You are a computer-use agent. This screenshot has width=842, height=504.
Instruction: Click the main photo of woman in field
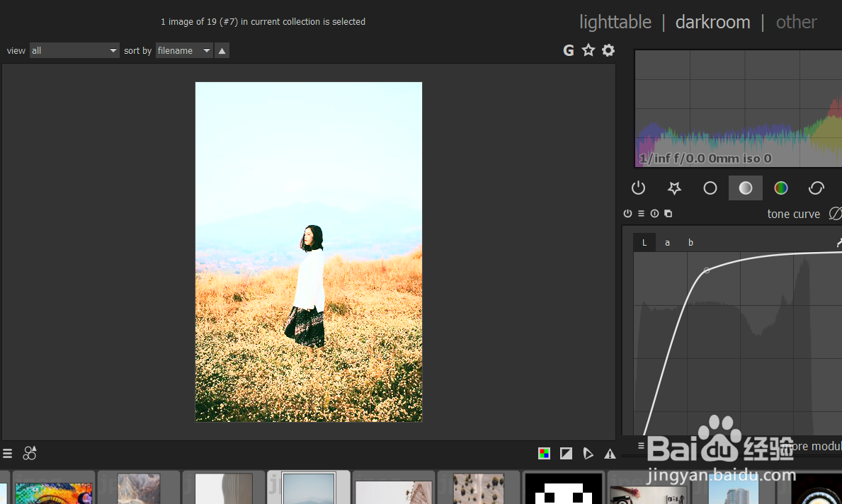309,252
